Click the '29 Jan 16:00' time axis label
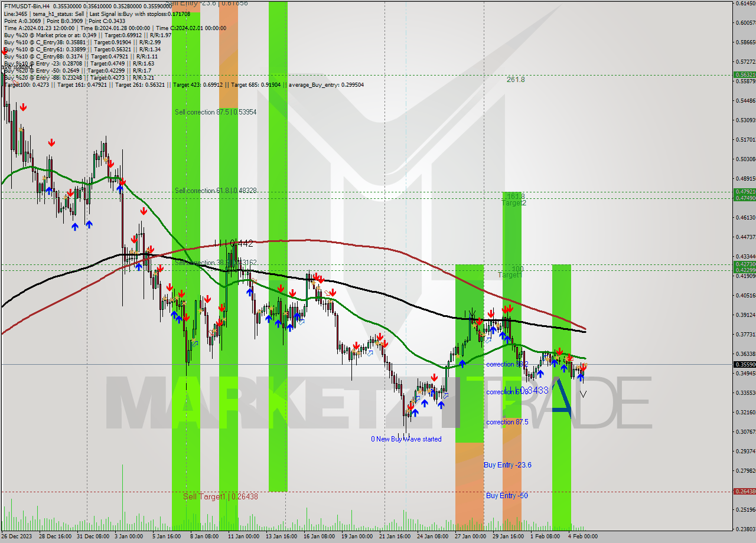 (509, 537)
